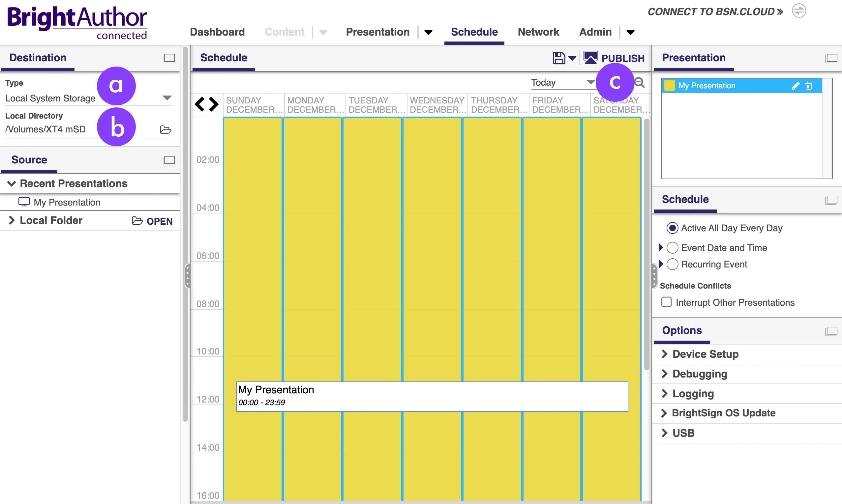The width and height of the screenshot is (842, 504).
Task: Select My Presentation row in Presentation list
Action: [742, 86]
